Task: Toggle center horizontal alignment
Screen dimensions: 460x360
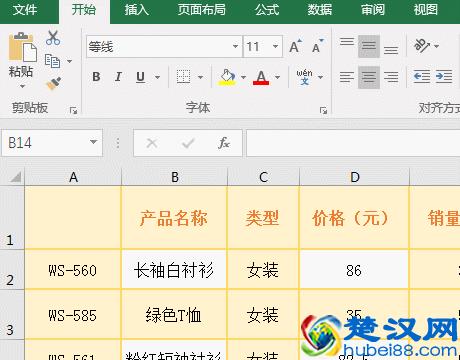Action: pos(369,77)
